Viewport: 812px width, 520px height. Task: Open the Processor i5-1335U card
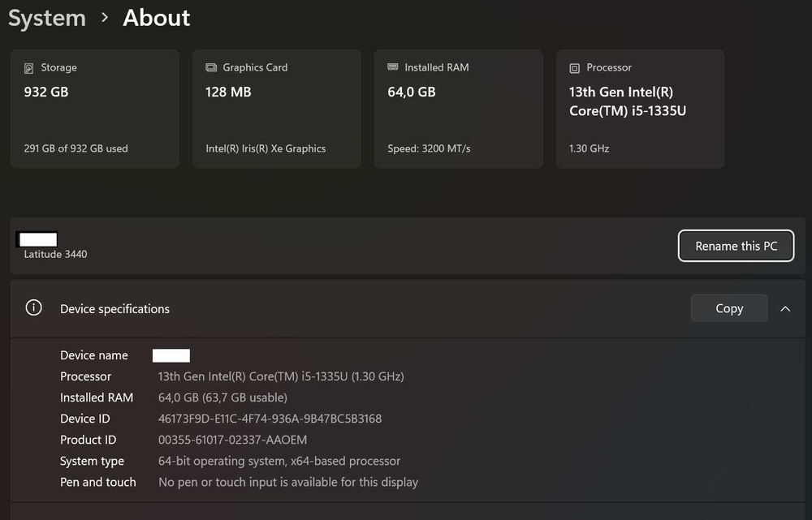click(x=640, y=109)
